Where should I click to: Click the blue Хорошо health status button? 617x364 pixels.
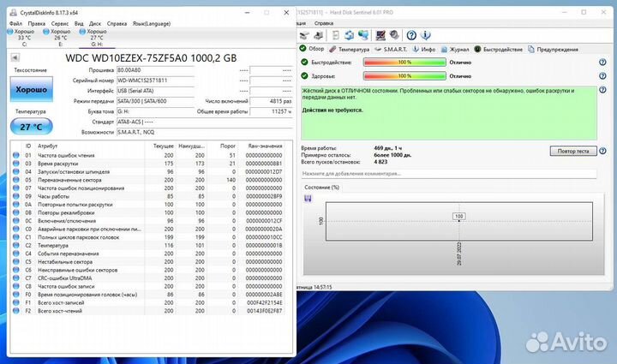coord(31,89)
